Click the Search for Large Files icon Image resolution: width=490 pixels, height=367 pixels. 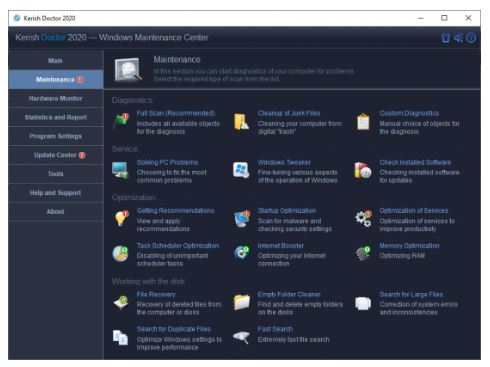pos(363,303)
